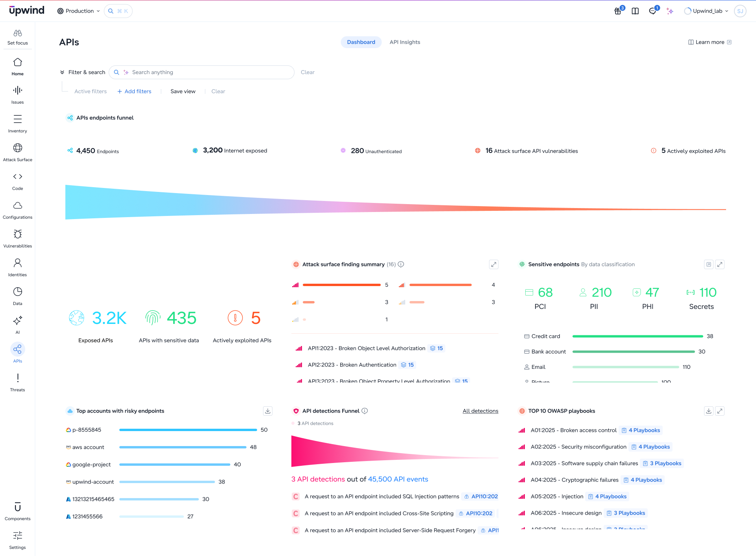Open the Identities section
The image size is (756, 556).
tap(17, 268)
